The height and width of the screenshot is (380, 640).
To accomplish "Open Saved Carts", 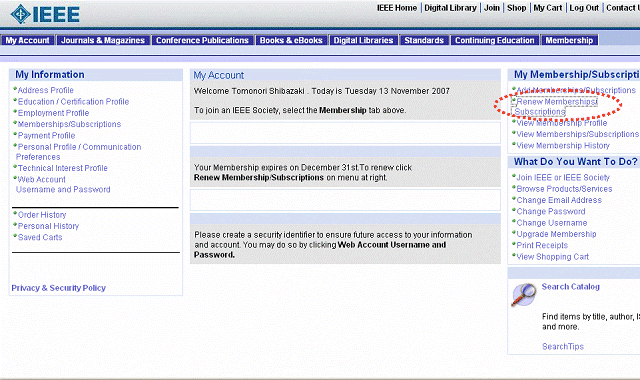I will click(x=40, y=238).
